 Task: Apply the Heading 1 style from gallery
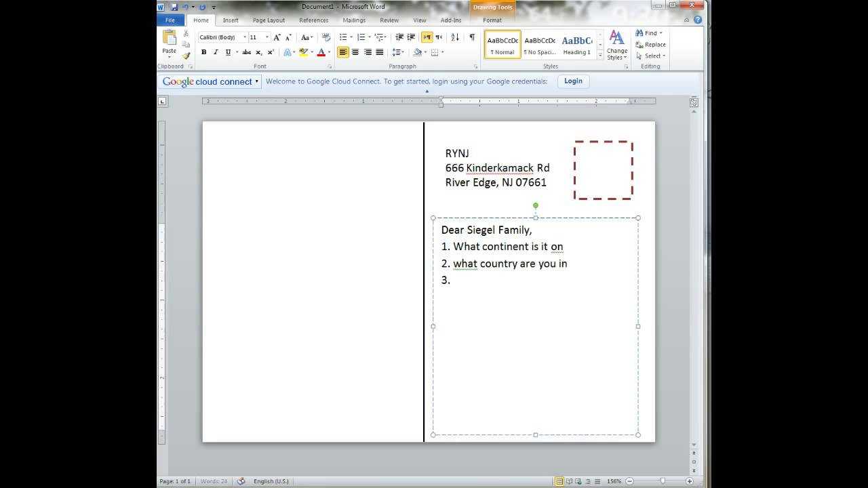576,45
